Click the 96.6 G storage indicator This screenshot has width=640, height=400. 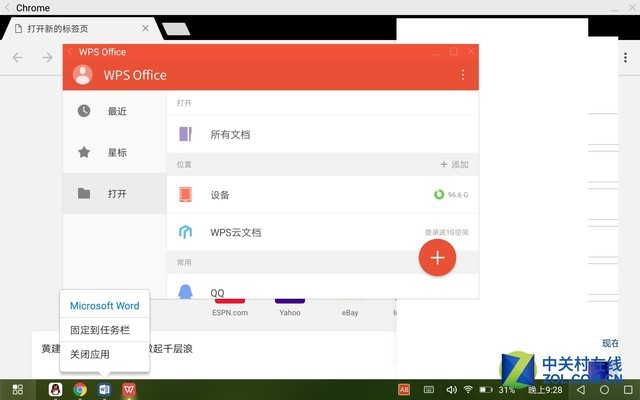tap(451, 195)
